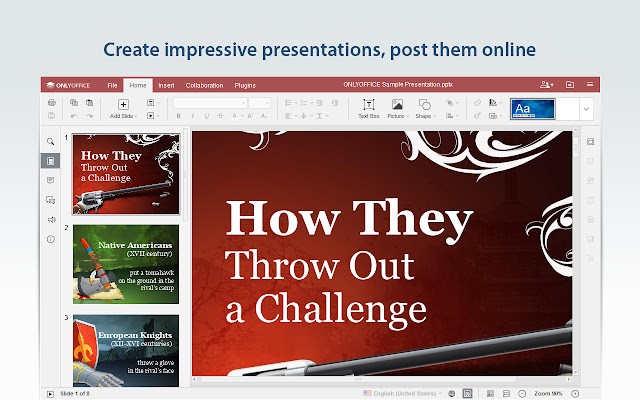Open the File tab
640x400 pixels.
tap(113, 85)
